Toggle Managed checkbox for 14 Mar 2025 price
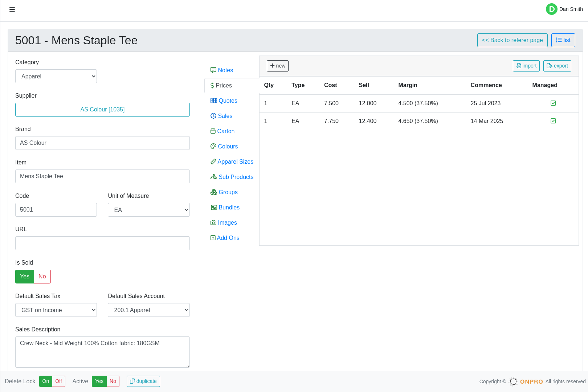The width and height of the screenshot is (588, 392). coord(553,121)
